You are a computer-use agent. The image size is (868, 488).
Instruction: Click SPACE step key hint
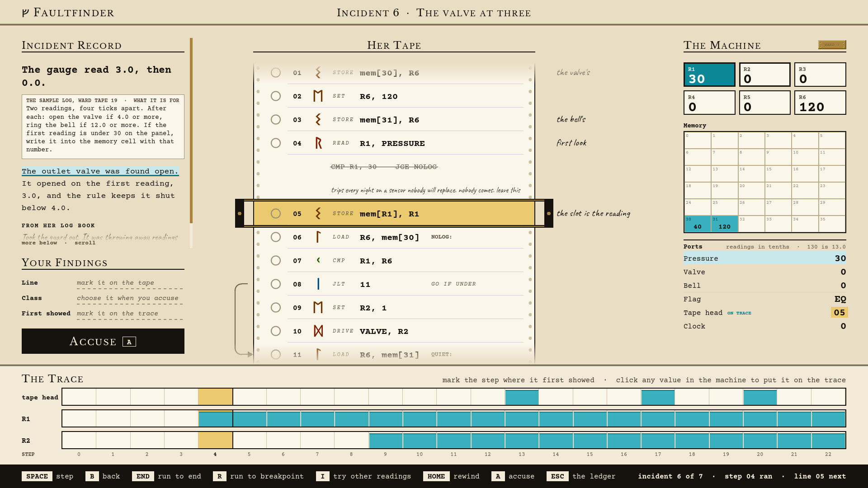click(x=47, y=476)
